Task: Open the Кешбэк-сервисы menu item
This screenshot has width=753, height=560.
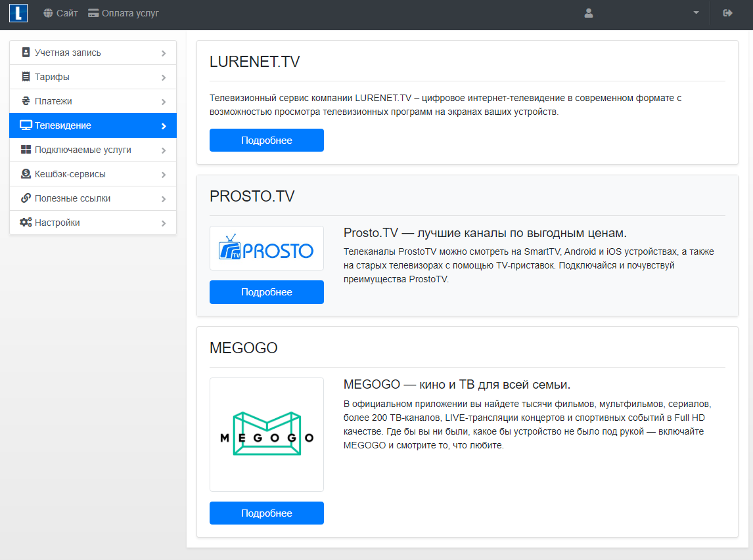Action: [x=93, y=174]
